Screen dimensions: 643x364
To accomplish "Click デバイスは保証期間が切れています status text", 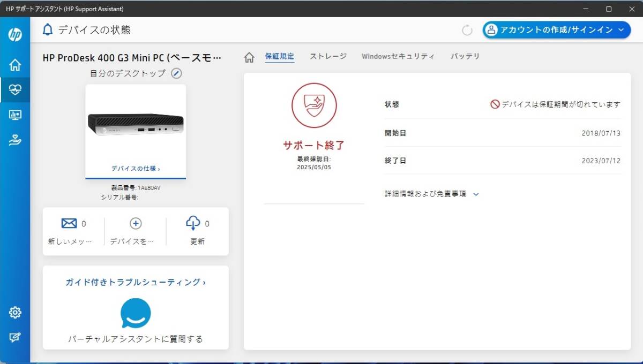I will [x=561, y=104].
